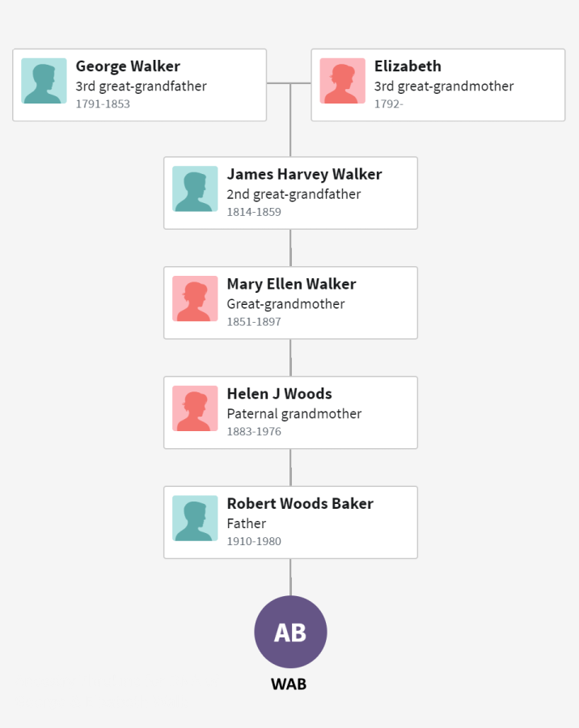Select Helen J Woods' name
Screen dimensions: 579x728
coord(279,394)
